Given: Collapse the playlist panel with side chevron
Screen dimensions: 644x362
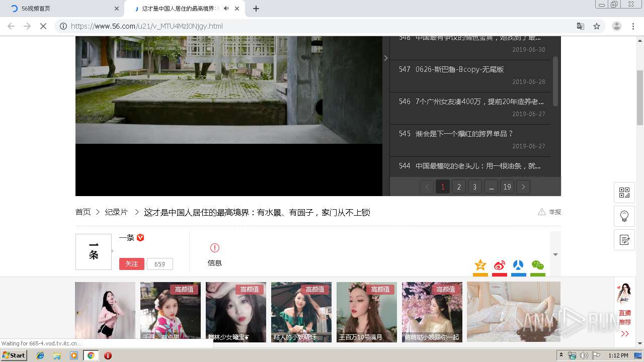Looking at the screenshot, I should tap(386, 58).
